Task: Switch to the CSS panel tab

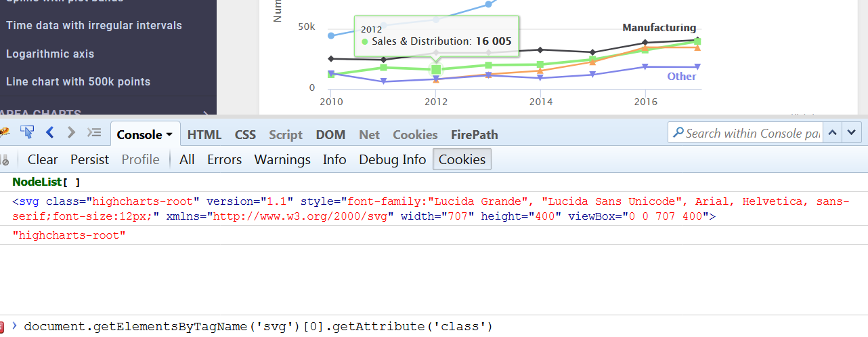Action: click(x=245, y=135)
